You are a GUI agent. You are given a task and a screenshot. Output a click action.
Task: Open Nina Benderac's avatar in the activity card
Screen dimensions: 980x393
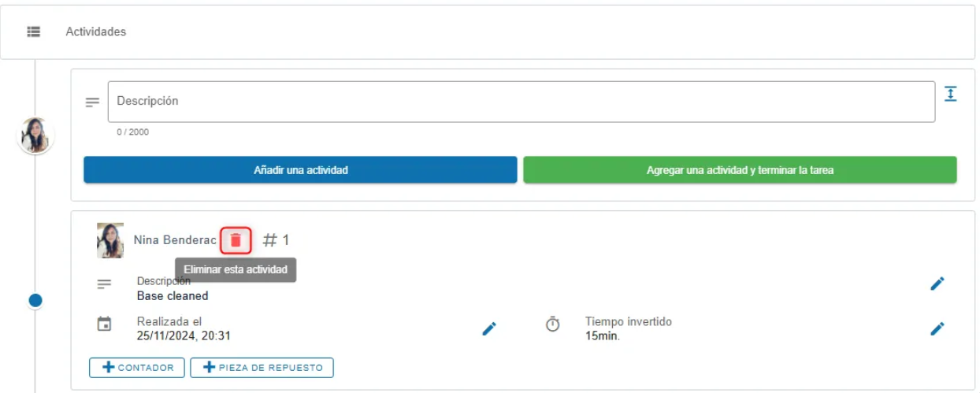(x=110, y=240)
